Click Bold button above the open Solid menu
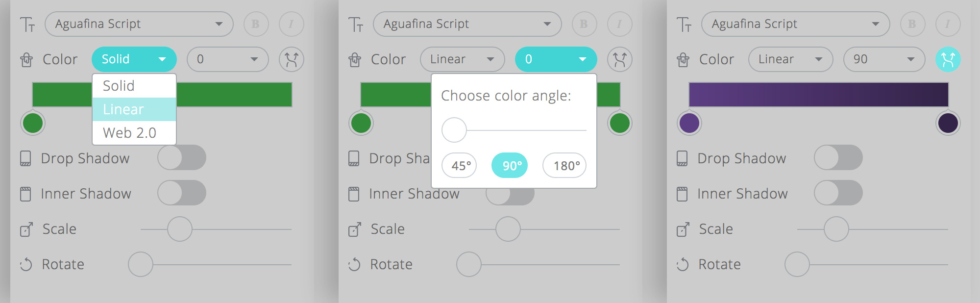The image size is (980, 303). (256, 24)
